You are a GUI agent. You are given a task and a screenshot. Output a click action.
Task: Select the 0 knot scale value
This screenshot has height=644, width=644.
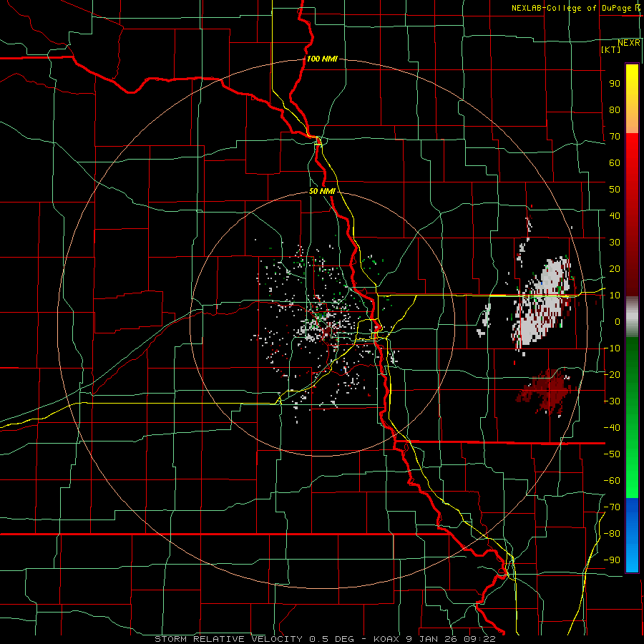coord(618,321)
